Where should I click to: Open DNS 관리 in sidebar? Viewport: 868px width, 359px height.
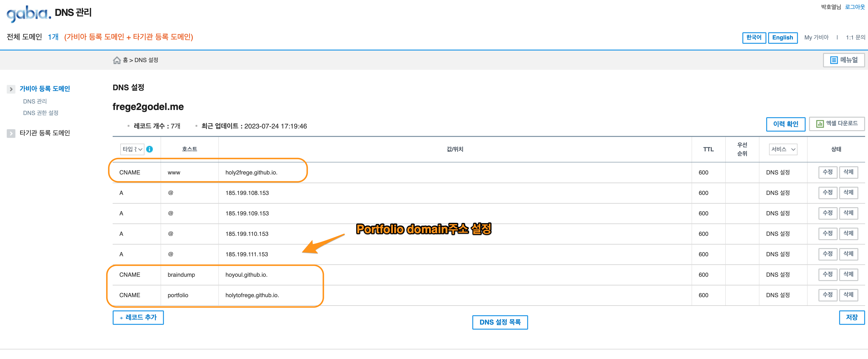click(x=35, y=101)
